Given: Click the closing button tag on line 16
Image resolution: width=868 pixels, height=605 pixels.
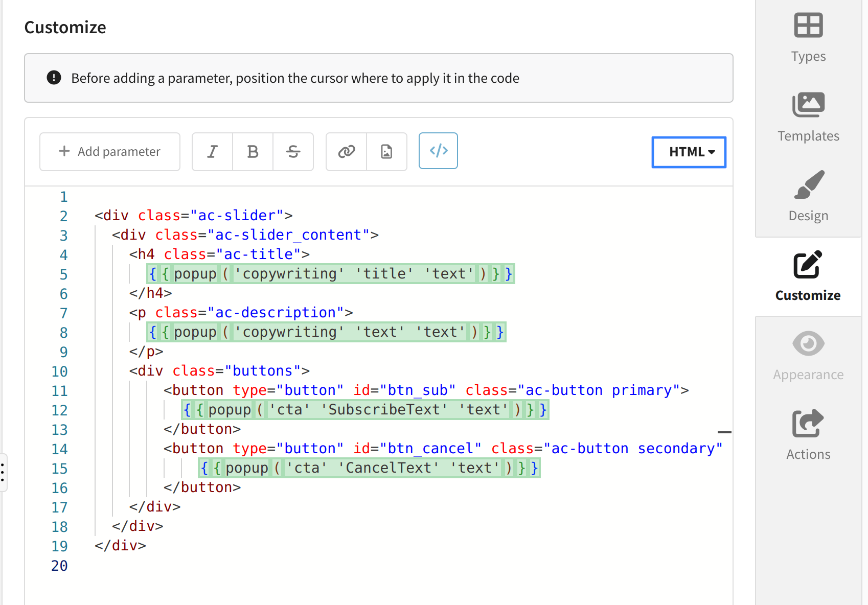Looking at the screenshot, I should [x=202, y=487].
